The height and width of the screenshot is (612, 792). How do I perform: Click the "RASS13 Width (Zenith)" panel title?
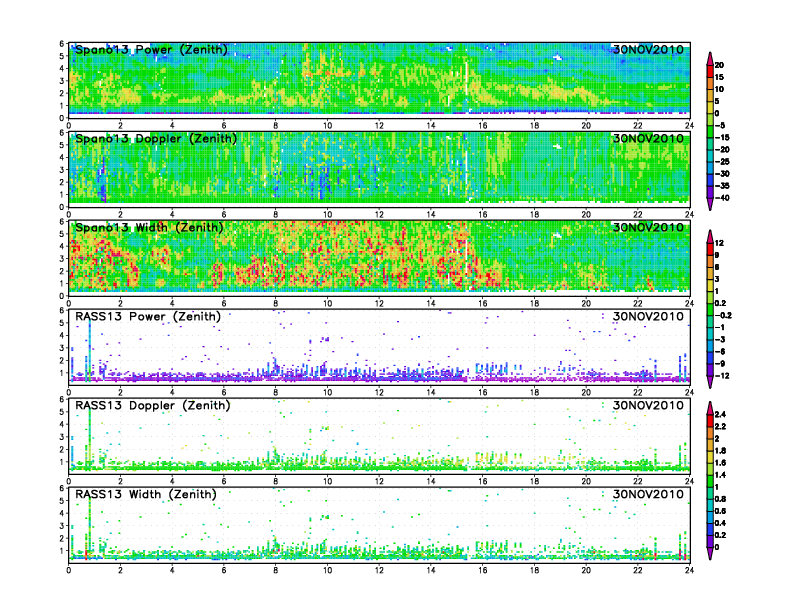tap(146, 494)
